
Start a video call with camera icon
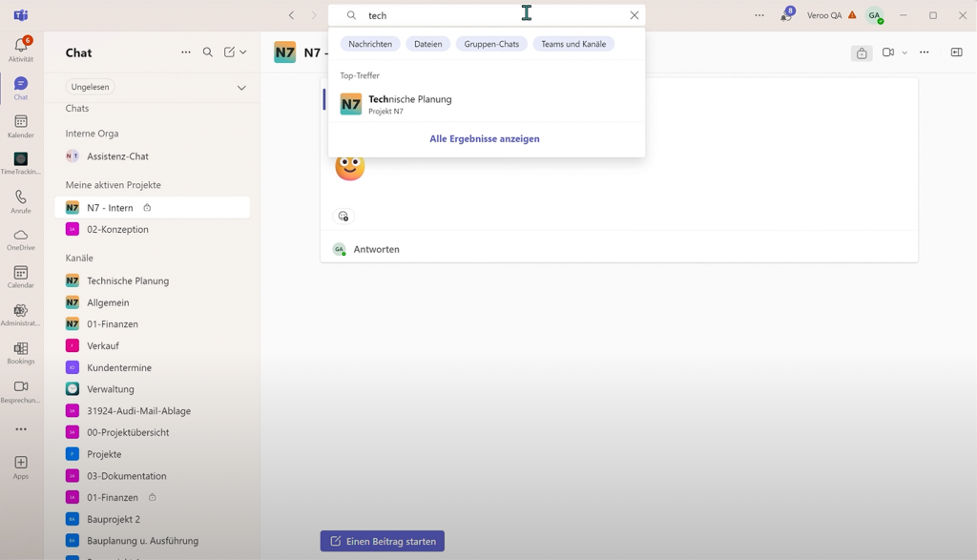[888, 52]
